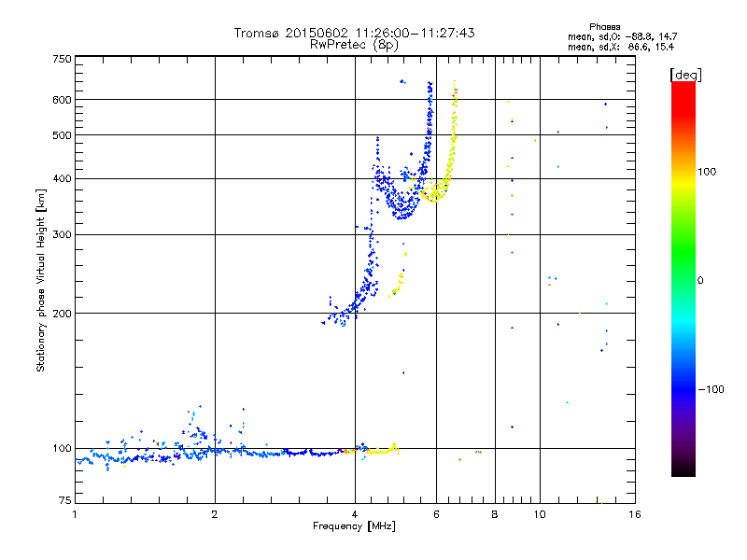The image size is (747, 560).
Task: Click the 'Phases' header text
Action: 604,27
